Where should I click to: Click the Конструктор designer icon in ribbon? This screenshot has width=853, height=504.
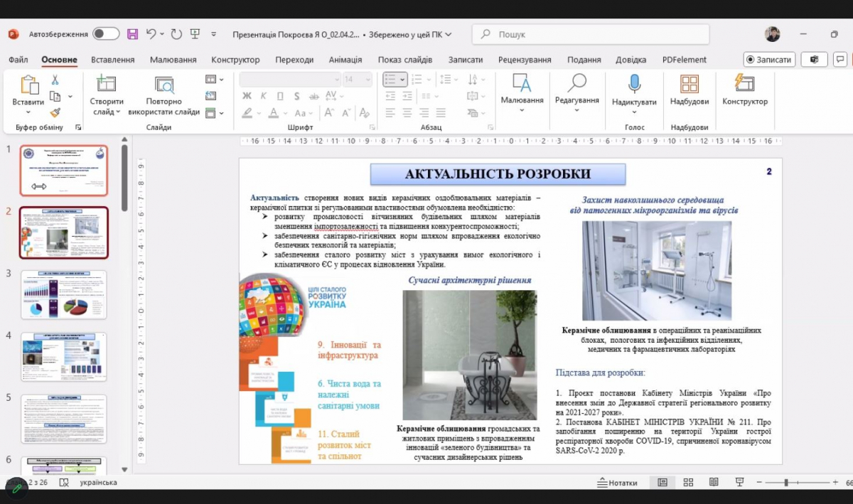pos(744,84)
